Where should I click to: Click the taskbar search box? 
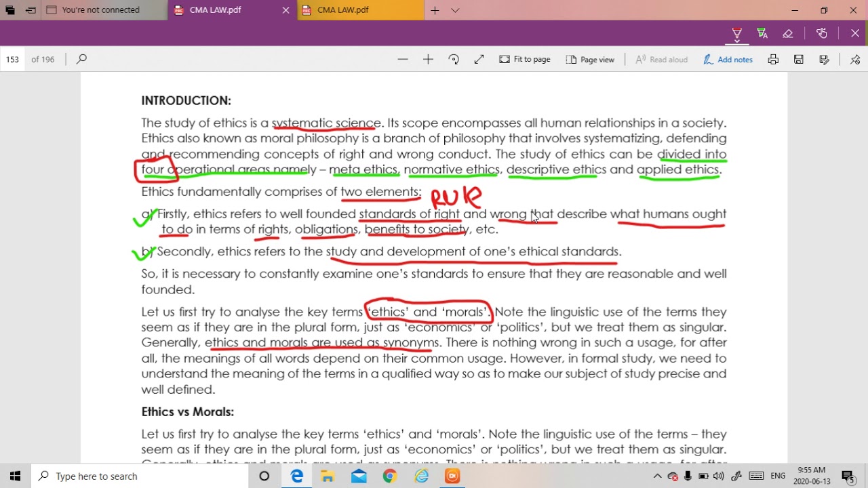tap(141, 476)
